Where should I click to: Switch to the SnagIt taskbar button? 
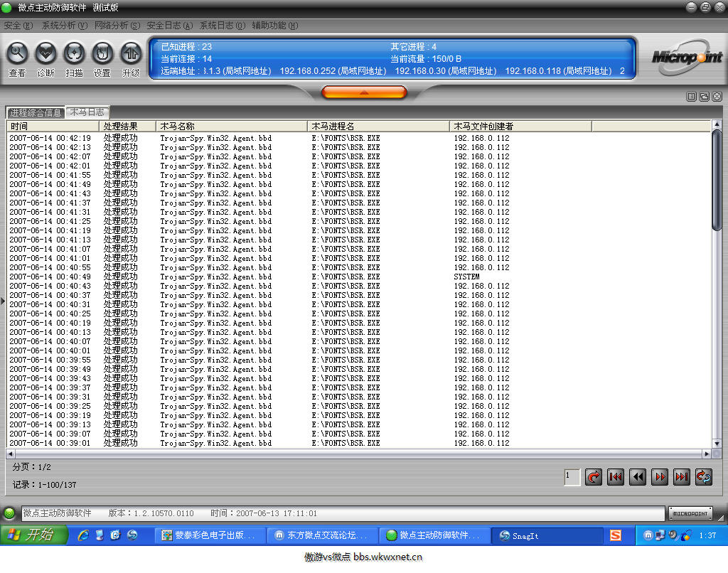click(x=547, y=535)
